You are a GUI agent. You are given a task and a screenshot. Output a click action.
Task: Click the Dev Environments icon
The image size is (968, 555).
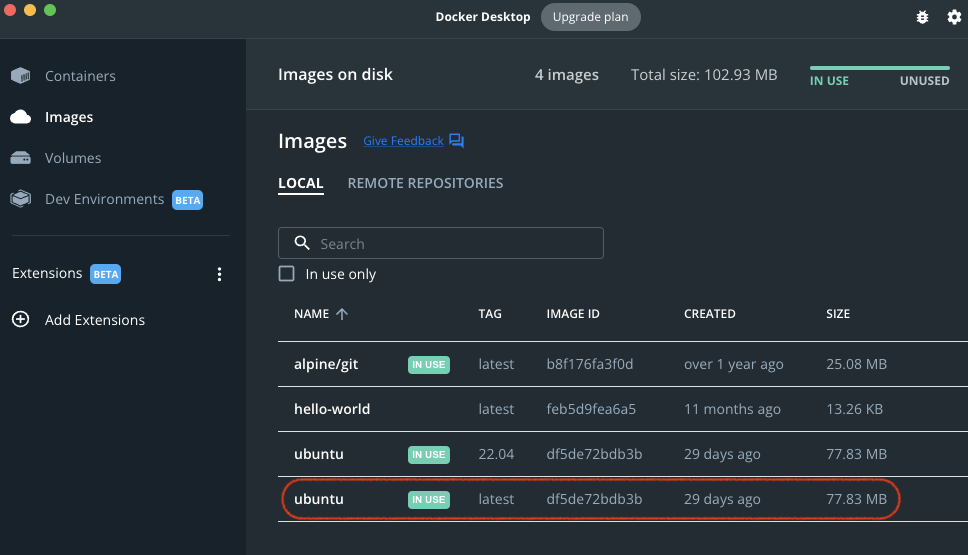pyautogui.click(x=20, y=199)
